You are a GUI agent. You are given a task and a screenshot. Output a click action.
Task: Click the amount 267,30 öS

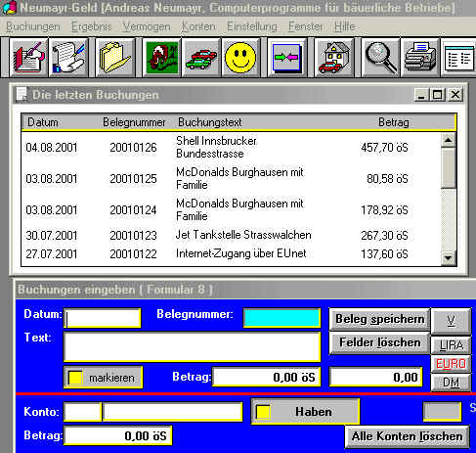pyautogui.click(x=384, y=235)
